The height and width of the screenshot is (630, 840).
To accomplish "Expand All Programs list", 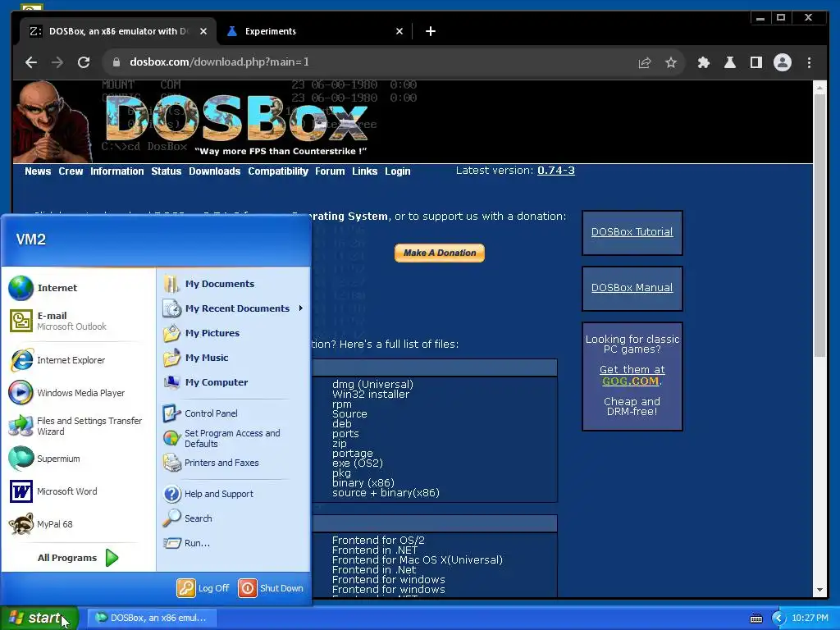I will point(78,558).
